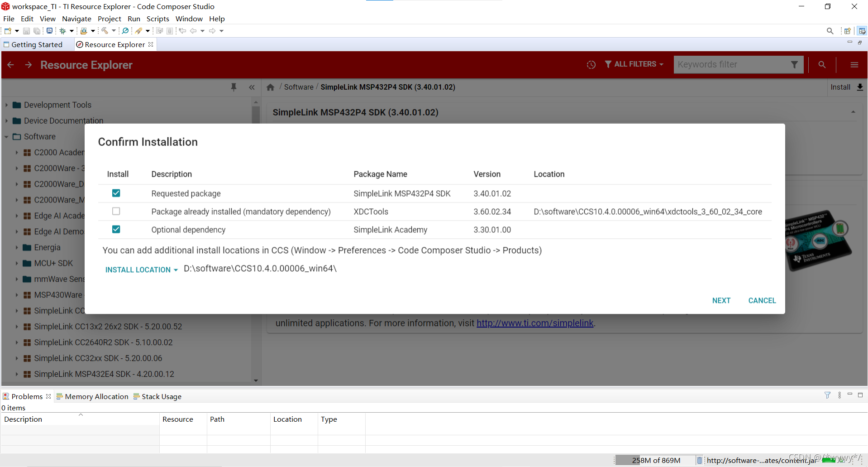Click the 258M of 869M heap status bar
Viewport: 868px width, 467px height.
(x=655, y=460)
